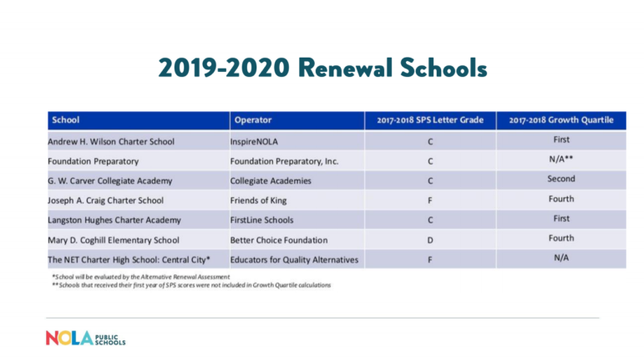The image size is (644, 362).
Task: Select the 'Operator' column header
Action: click(297, 120)
